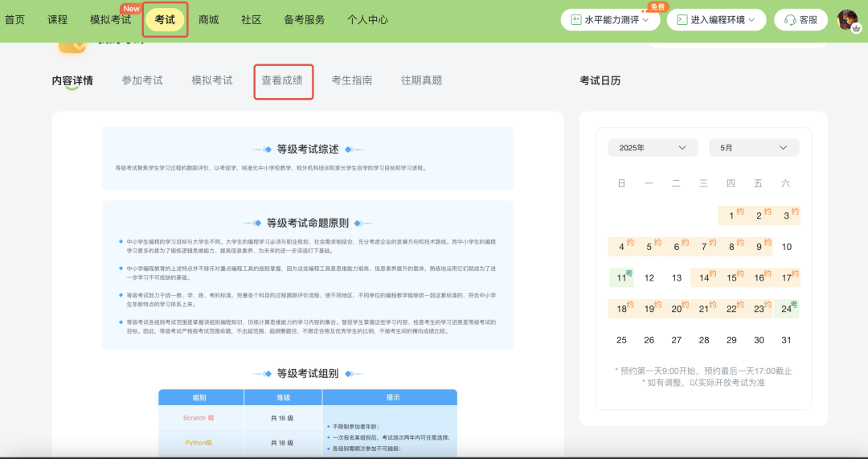Expand the 2025年 year dropdown

tap(653, 148)
